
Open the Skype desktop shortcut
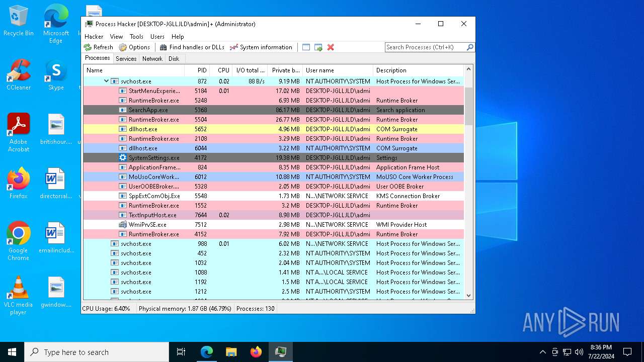click(56, 75)
